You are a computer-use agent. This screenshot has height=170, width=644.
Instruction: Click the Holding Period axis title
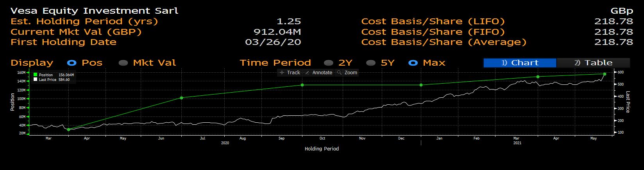click(322, 149)
